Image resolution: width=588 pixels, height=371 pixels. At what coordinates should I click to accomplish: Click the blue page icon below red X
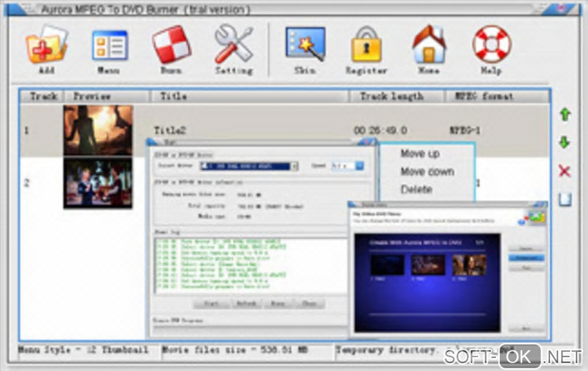(x=565, y=200)
